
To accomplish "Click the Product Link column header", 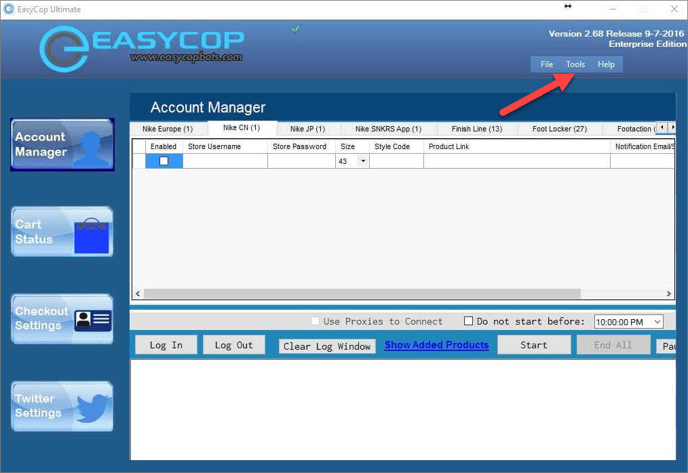I will (517, 147).
